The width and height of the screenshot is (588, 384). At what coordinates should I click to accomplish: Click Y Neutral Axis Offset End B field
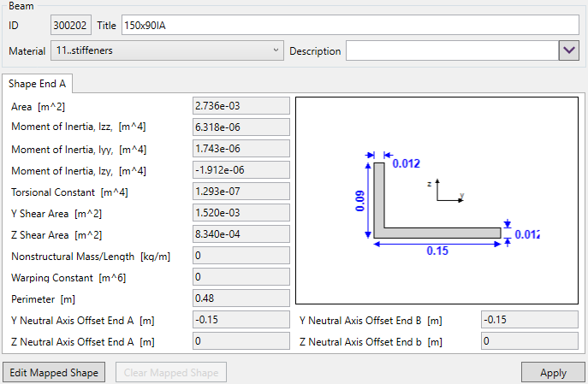529,320
